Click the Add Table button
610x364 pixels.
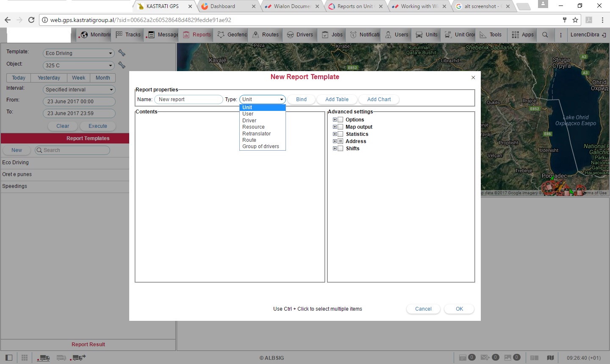(x=337, y=99)
